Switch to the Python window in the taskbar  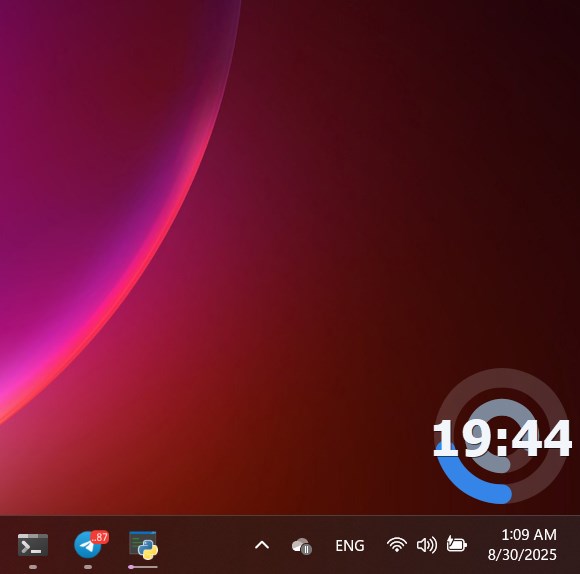[143, 545]
